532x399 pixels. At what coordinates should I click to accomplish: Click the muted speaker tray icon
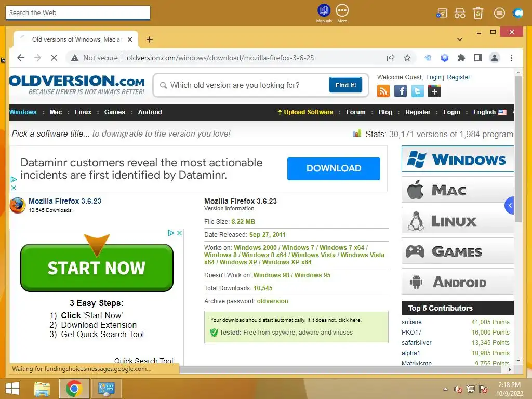click(458, 389)
